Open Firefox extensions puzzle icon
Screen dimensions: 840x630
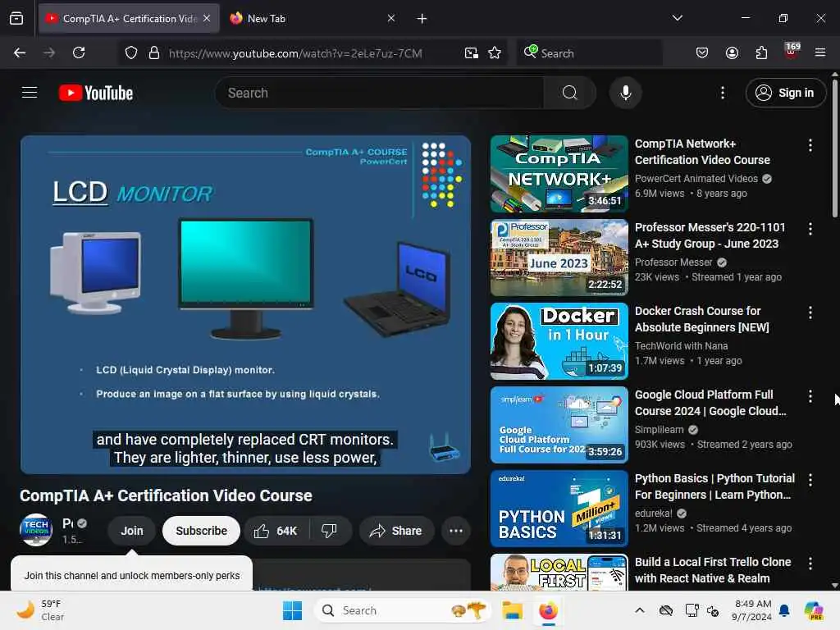click(x=761, y=52)
